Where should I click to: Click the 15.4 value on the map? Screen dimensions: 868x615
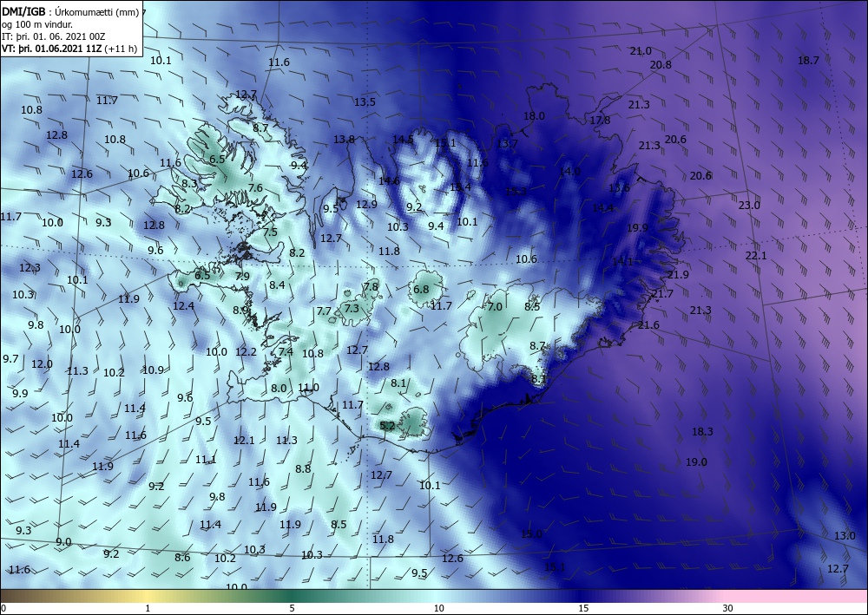[460, 187]
